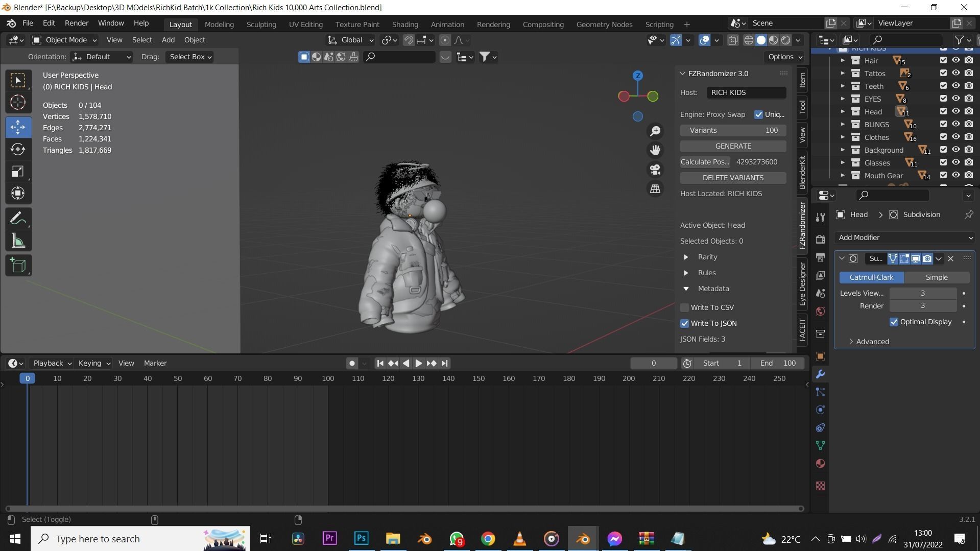Enable Write To CSV checkbox
Image resolution: width=980 pixels, height=551 pixels.
pyautogui.click(x=684, y=307)
